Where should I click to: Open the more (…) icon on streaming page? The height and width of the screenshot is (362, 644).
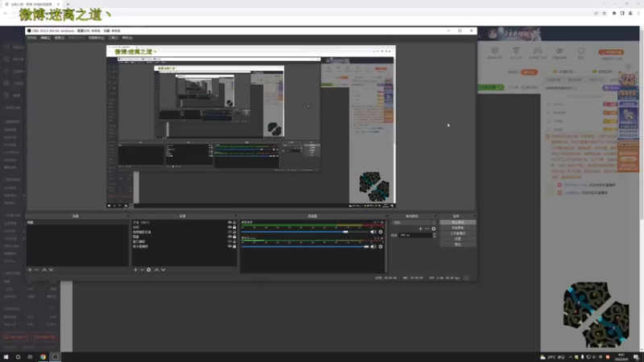[581, 51]
